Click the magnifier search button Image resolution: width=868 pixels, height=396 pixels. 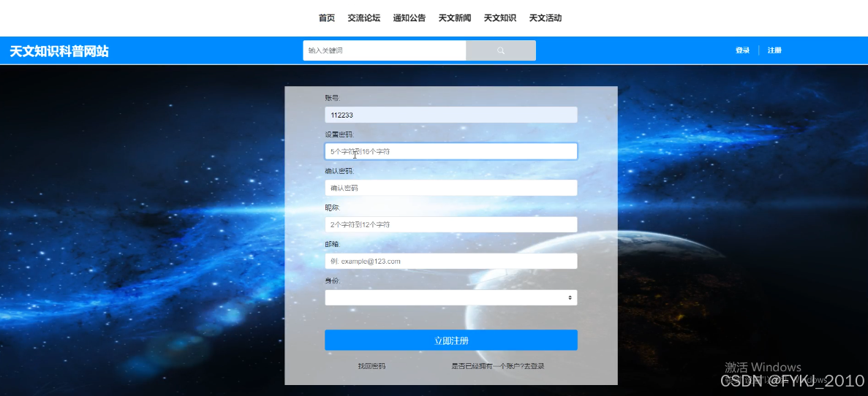click(500, 50)
